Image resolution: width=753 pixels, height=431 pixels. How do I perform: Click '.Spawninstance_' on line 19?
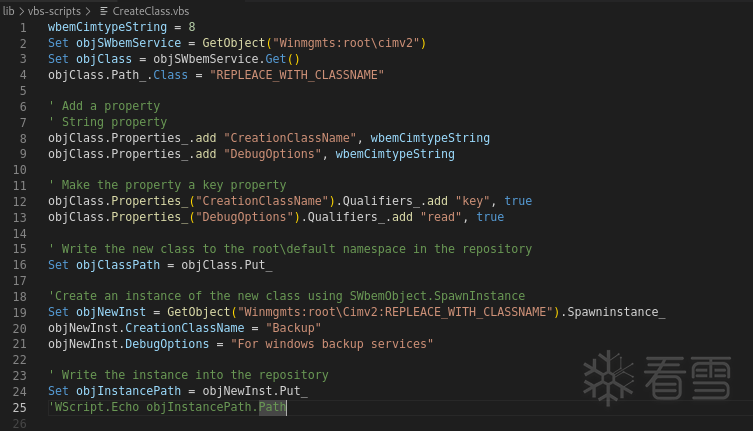coord(613,312)
